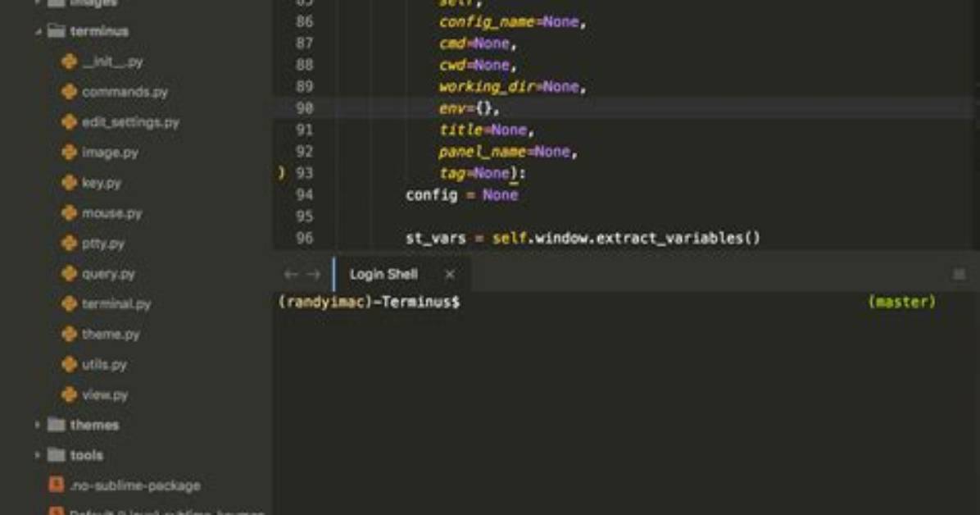Viewport: 980px width, 515px height.
Task: Click line number 96 in gutter
Action: point(304,238)
